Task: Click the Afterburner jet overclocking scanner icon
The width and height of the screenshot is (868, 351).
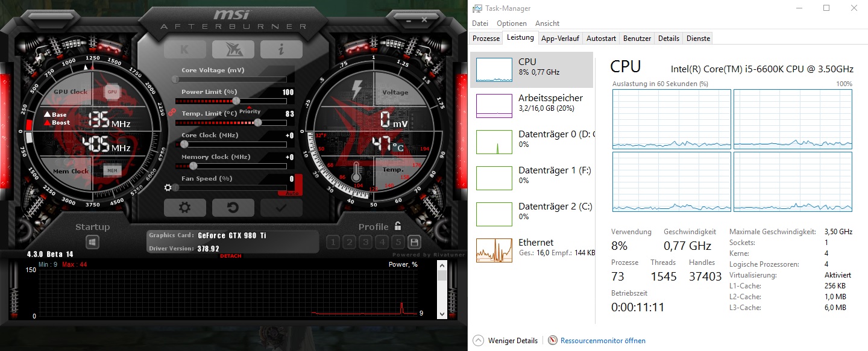Action: click(233, 49)
